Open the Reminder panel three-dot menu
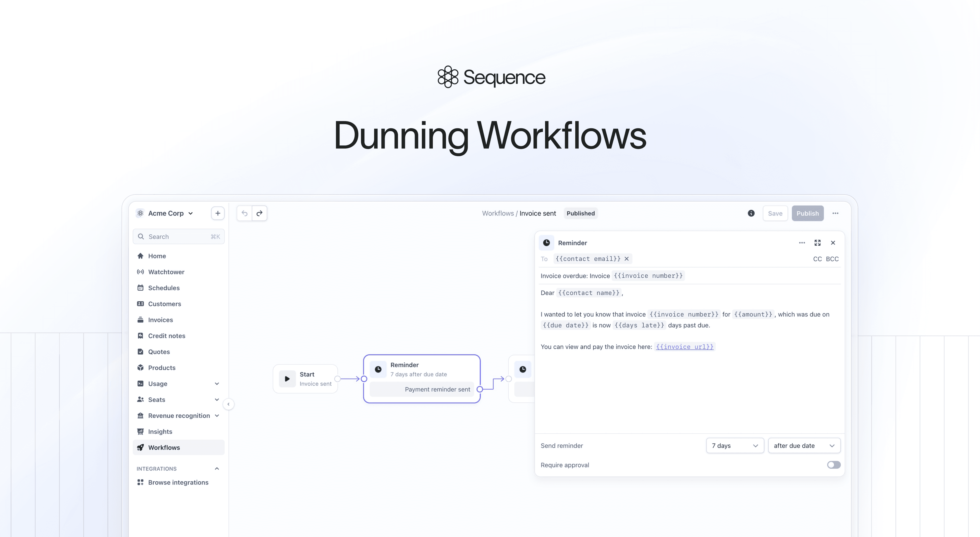The height and width of the screenshot is (537, 980). [x=802, y=243]
